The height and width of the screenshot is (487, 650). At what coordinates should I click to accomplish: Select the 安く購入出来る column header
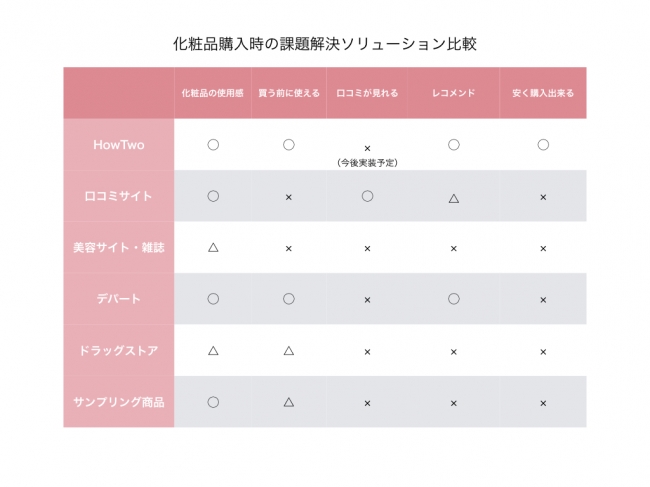point(543,93)
